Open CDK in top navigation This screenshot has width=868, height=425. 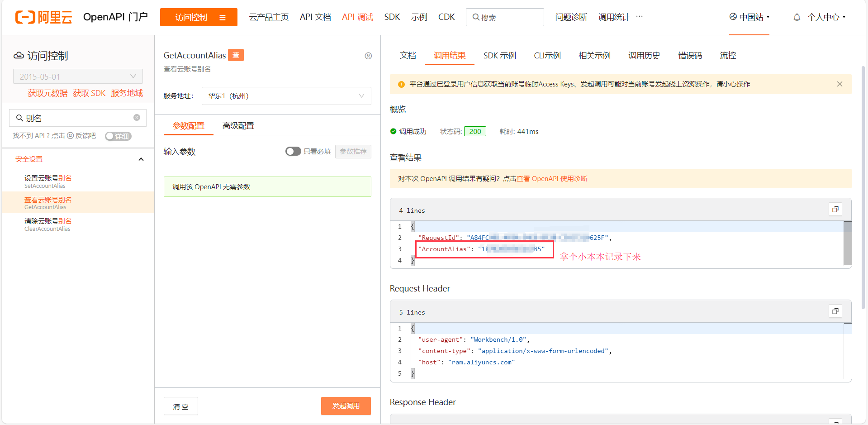tap(446, 17)
